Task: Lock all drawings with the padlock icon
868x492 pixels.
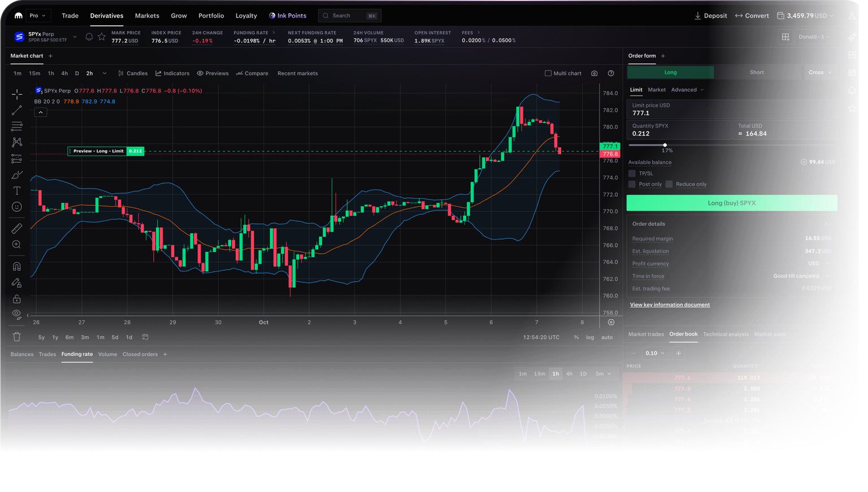Action: pyautogui.click(x=17, y=299)
